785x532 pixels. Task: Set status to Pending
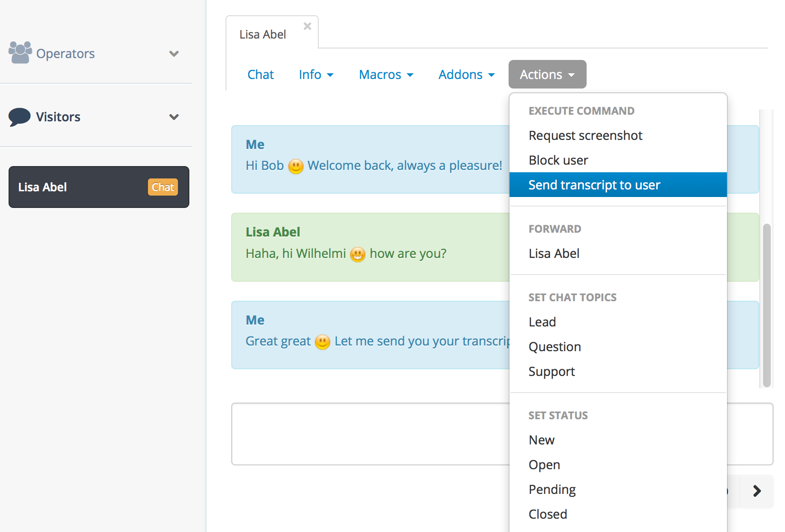tap(618, 490)
